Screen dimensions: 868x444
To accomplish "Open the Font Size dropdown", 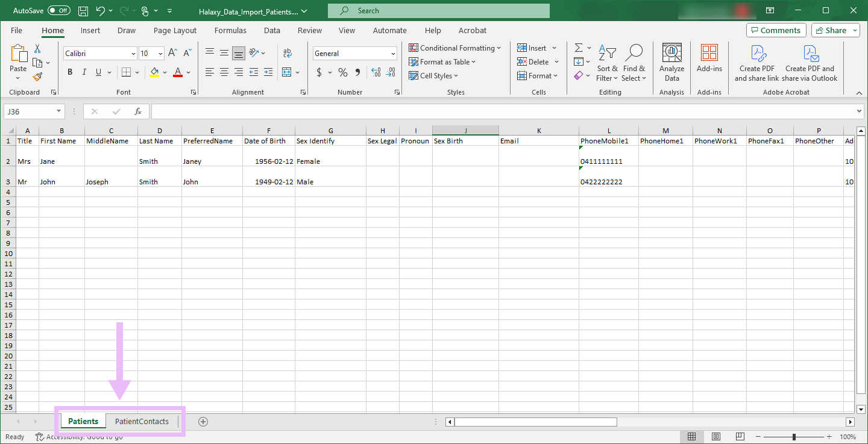I will pyautogui.click(x=160, y=53).
